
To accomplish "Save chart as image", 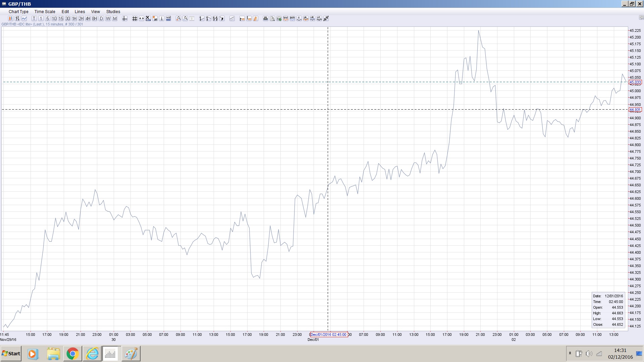I will click(279, 18).
